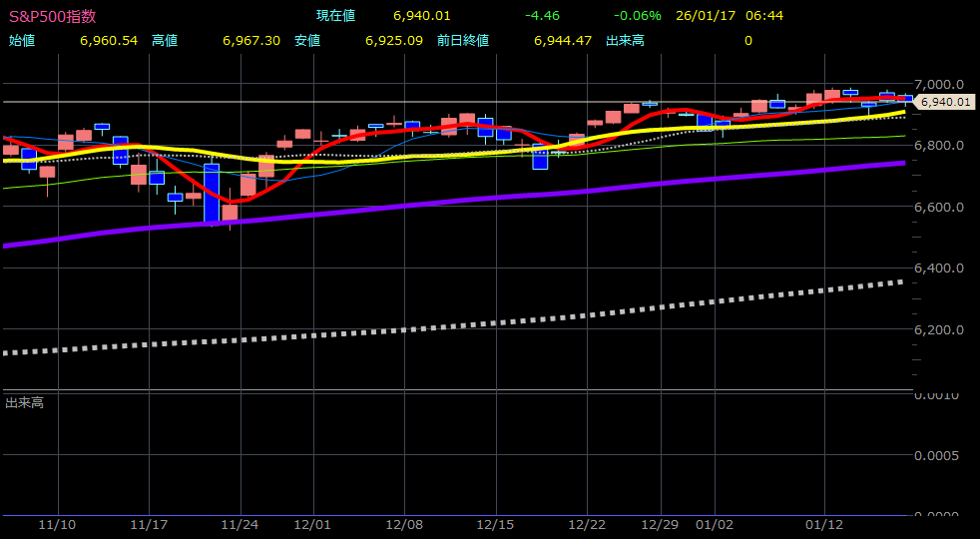The image size is (980, 539).
Task: Select the tall blue candlestick before 11/24
Action: point(212,194)
